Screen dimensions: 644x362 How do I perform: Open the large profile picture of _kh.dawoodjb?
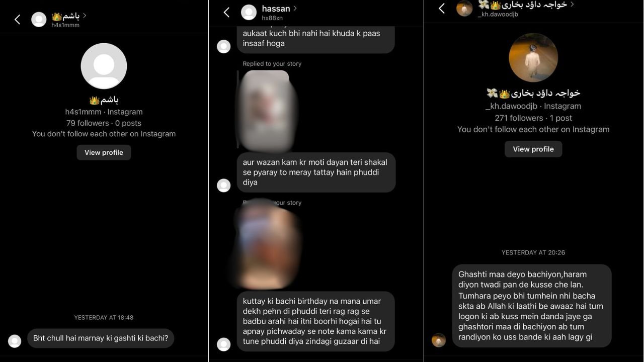coord(533,57)
